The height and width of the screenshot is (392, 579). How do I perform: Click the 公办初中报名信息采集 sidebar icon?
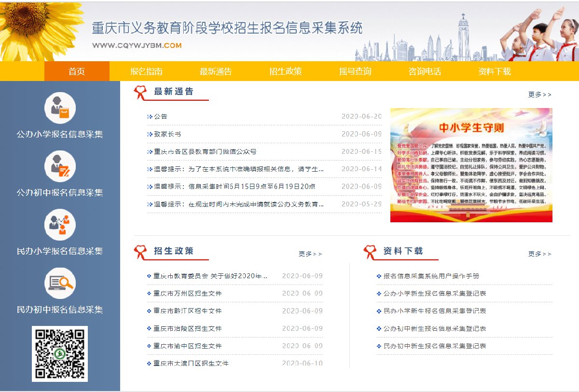point(60,166)
